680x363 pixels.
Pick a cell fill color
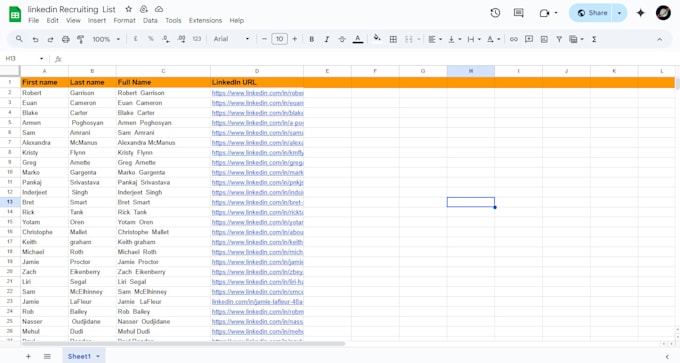(x=377, y=39)
